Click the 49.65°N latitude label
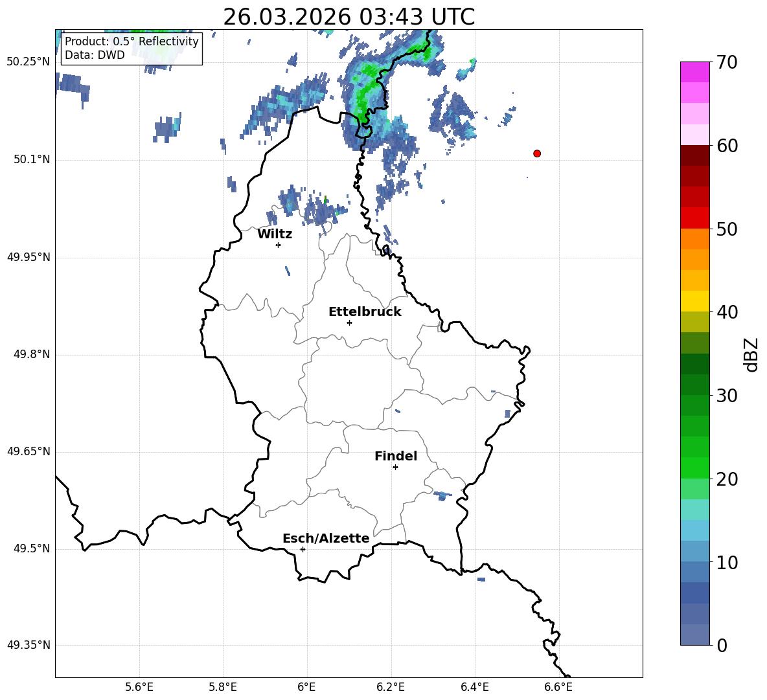This screenshot has height=700, width=767. tap(29, 451)
